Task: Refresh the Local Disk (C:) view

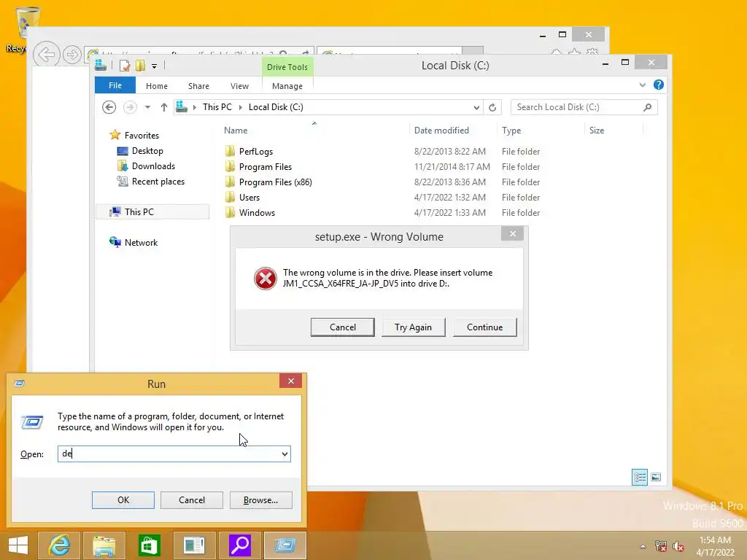Action: [492, 108]
